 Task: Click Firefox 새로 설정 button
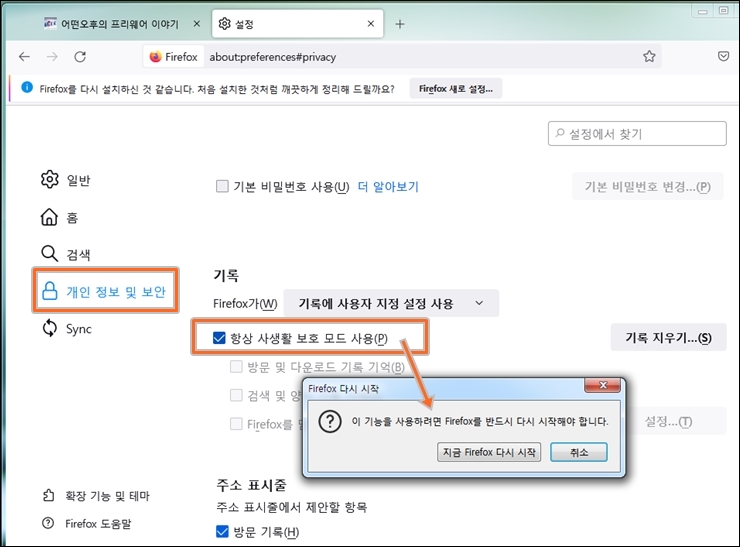point(455,89)
